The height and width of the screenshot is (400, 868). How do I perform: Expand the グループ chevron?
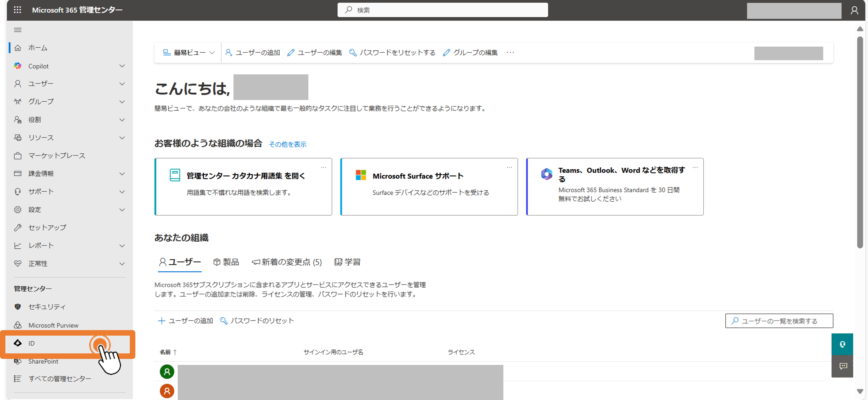pyautogui.click(x=122, y=102)
